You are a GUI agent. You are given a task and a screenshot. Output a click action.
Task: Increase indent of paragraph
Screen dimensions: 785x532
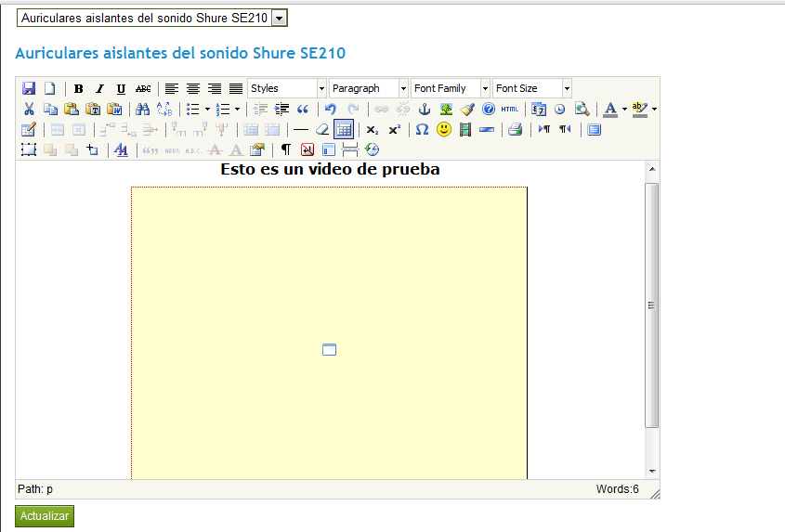pos(281,110)
